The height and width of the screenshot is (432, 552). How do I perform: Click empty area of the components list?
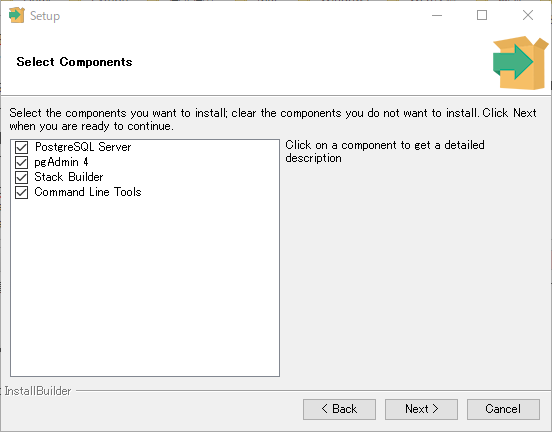pos(145,287)
